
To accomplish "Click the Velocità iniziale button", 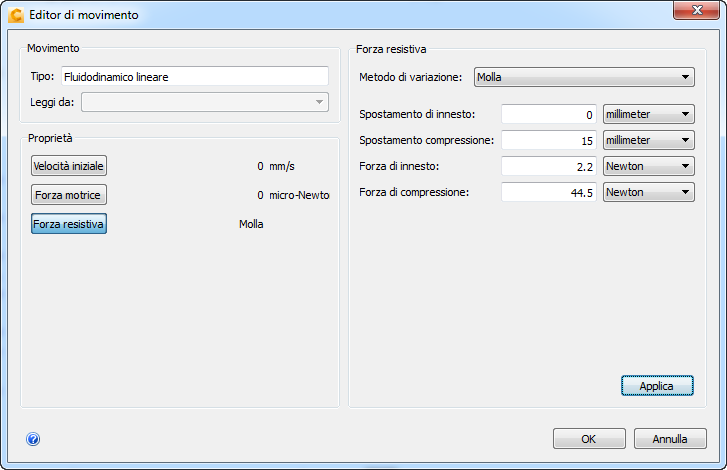I will click(69, 166).
